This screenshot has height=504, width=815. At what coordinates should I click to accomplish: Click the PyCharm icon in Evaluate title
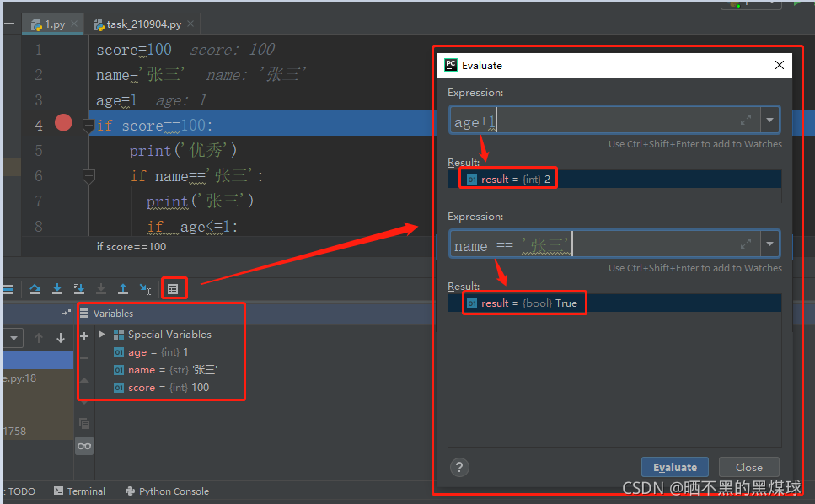tap(451, 65)
